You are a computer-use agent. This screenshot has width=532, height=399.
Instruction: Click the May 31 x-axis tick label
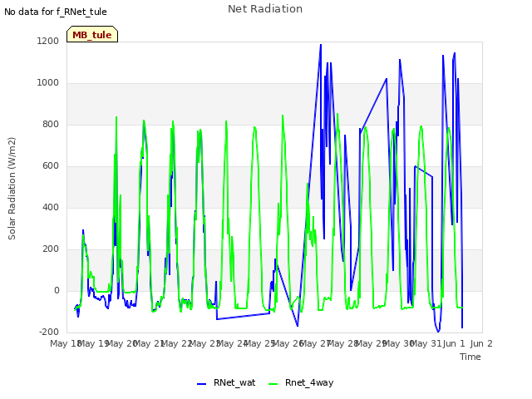click(x=426, y=343)
